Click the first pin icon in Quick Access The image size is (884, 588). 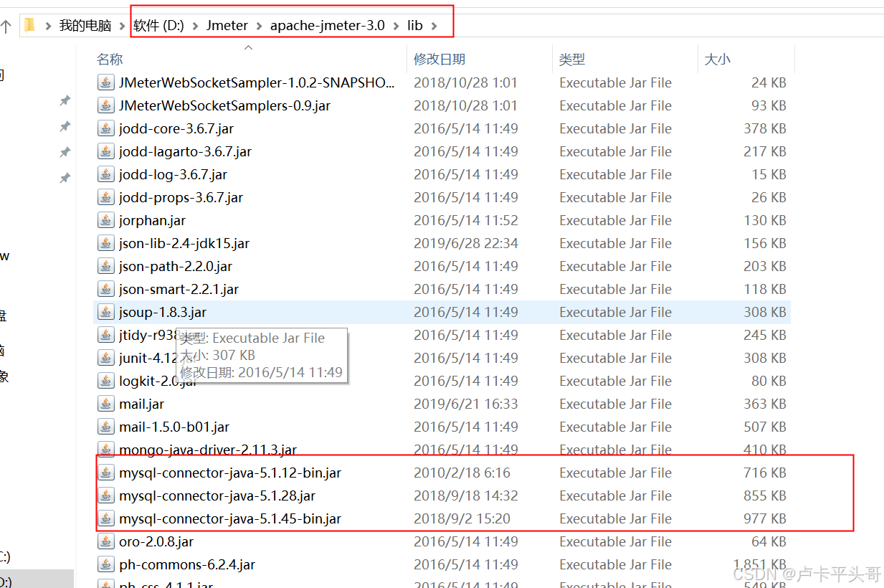pyautogui.click(x=65, y=101)
